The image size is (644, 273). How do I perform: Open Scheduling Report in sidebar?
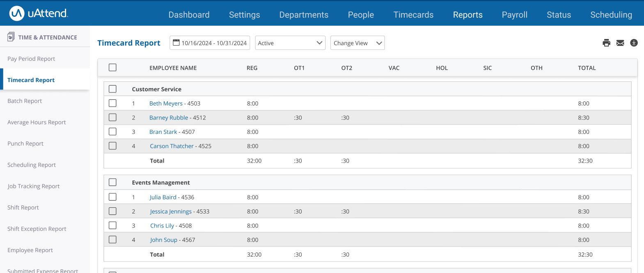(x=32, y=165)
